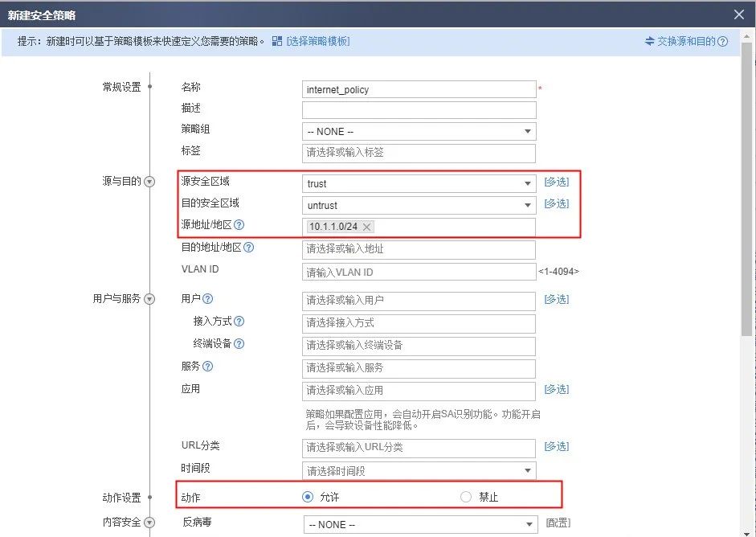
Task: Open help icon next to 服务
Action: [x=207, y=367]
